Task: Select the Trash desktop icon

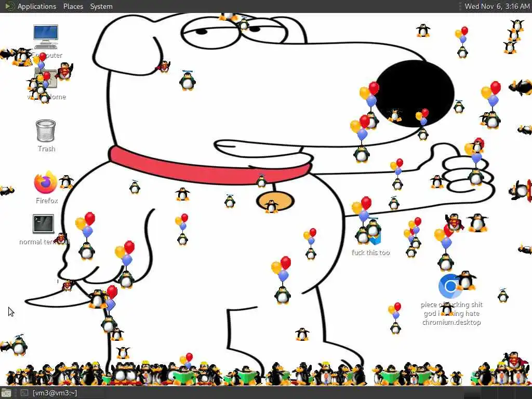Action: pyautogui.click(x=46, y=130)
